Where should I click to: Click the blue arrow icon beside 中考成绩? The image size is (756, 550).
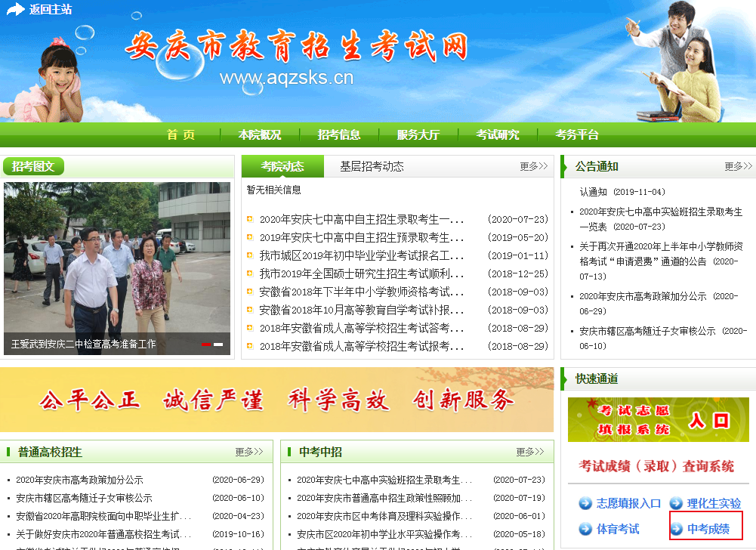tap(677, 529)
